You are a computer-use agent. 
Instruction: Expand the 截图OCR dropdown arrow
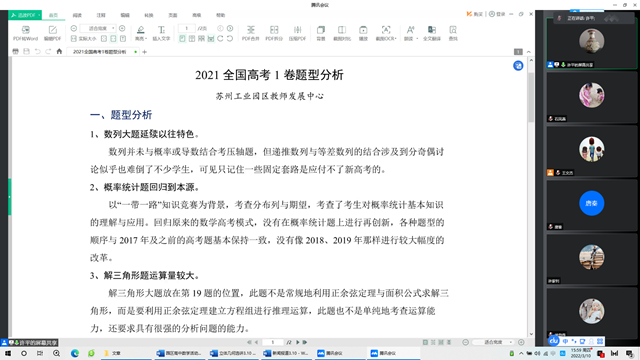pos(396,39)
